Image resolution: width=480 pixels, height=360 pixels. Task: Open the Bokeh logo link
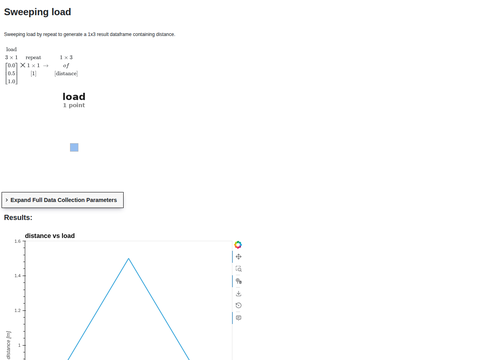[x=238, y=245]
